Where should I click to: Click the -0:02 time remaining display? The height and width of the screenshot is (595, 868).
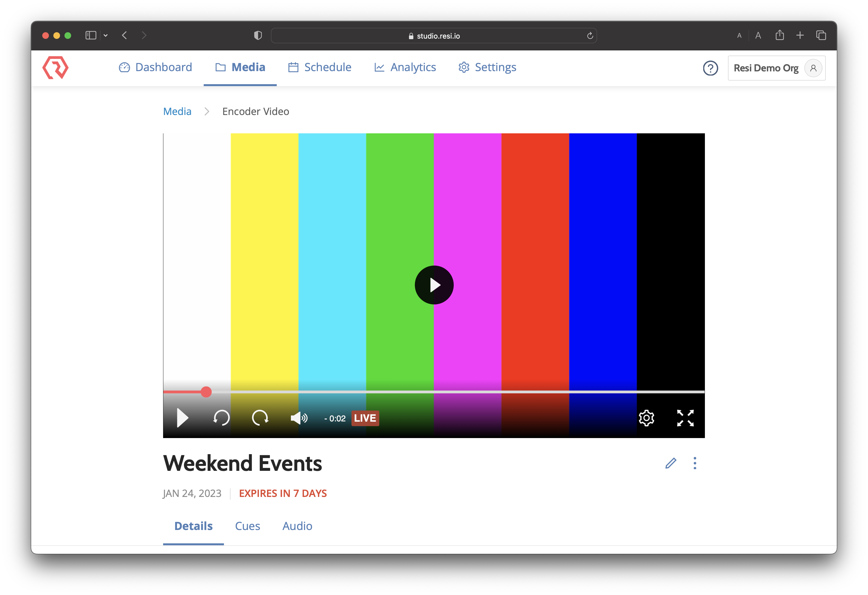(335, 419)
